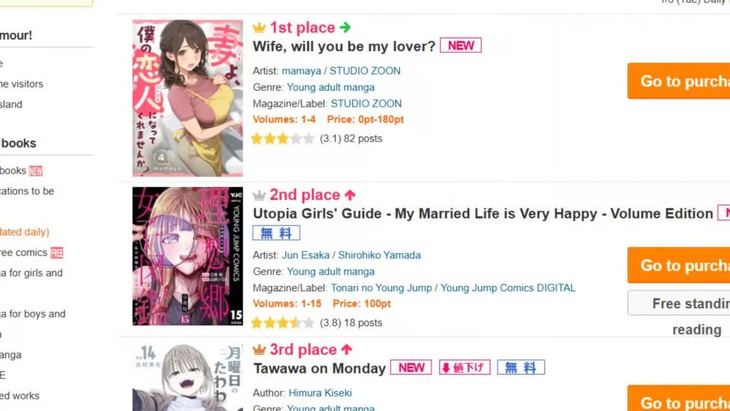Click the mamaya artist link
This screenshot has height=411, width=730.
coord(301,71)
